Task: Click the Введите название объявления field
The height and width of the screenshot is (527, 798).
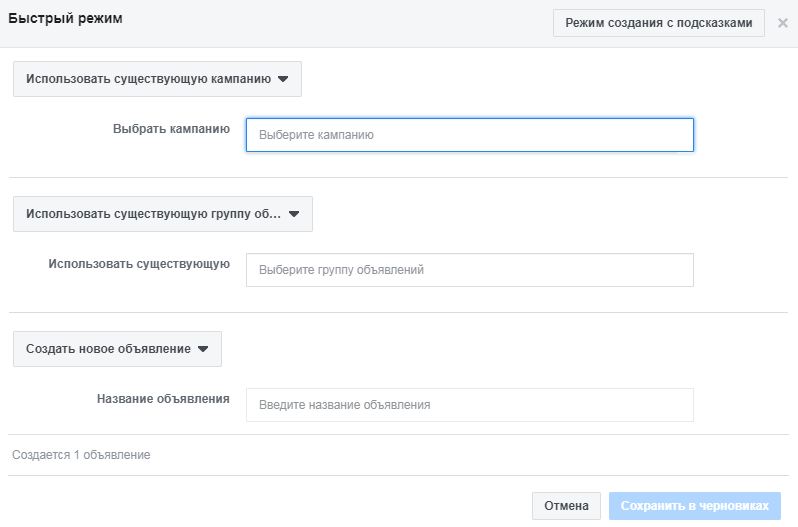Action: point(469,405)
